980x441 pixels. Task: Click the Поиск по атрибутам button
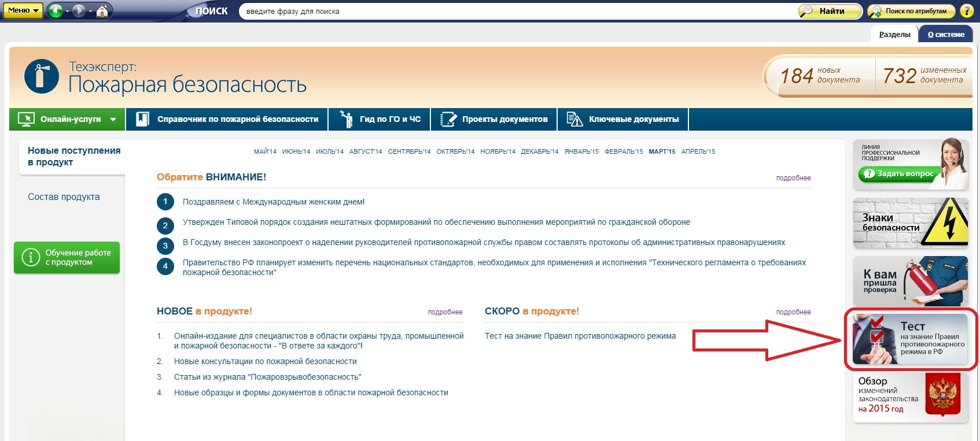[910, 11]
